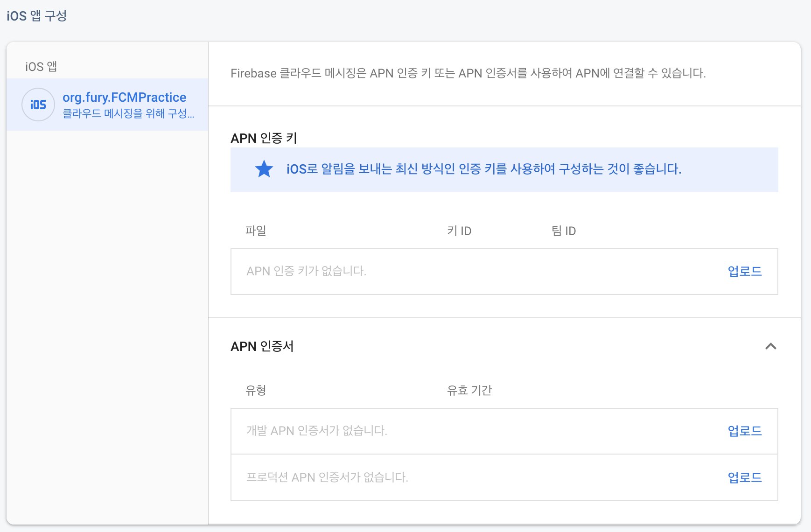Click the blue star recommendation icon
This screenshot has height=532, width=811.
(x=264, y=169)
